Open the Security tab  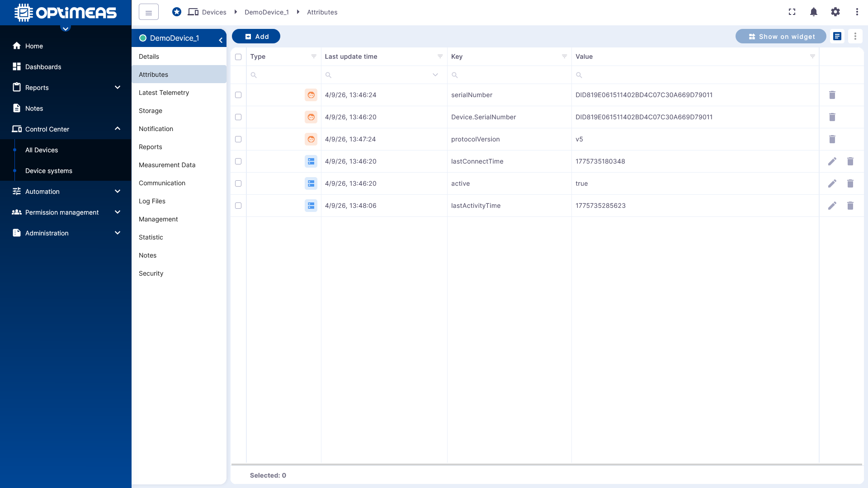pos(179,273)
